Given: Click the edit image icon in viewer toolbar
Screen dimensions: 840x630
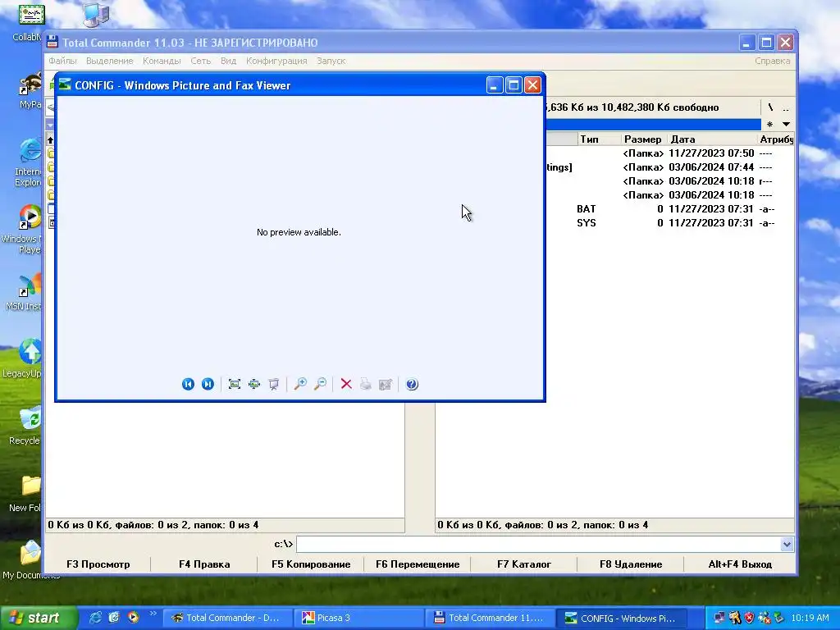Looking at the screenshot, I should click(386, 384).
